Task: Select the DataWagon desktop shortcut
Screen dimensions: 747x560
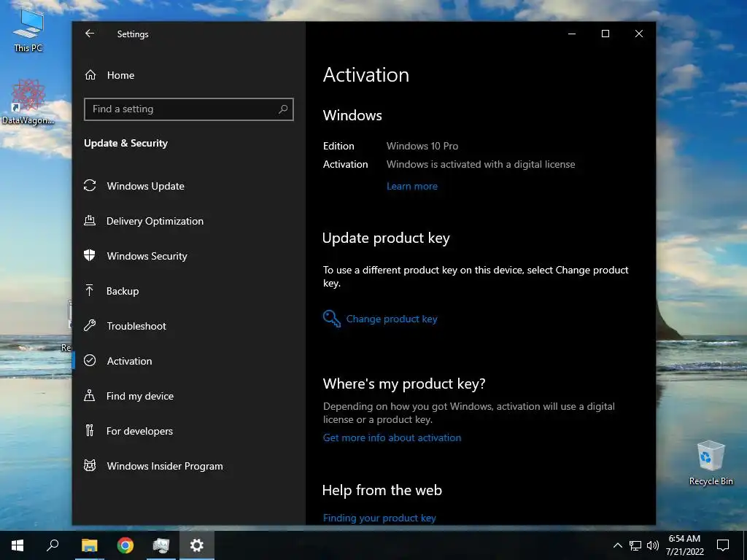Action: point(28,102)
